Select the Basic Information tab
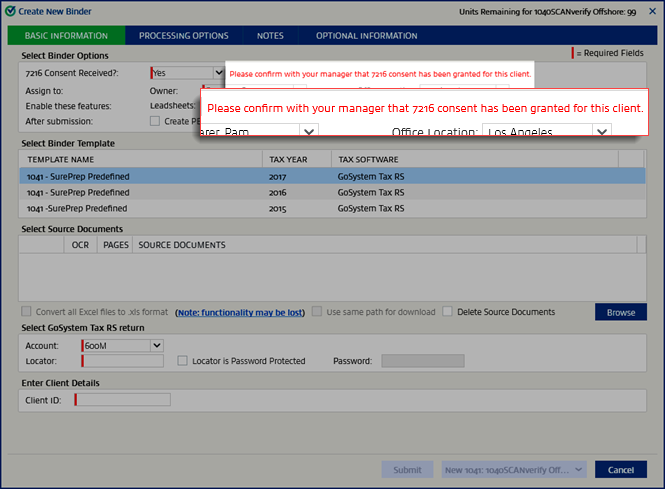Image resolution: width=665 pixels, height=489 pixels. [66, 36]
